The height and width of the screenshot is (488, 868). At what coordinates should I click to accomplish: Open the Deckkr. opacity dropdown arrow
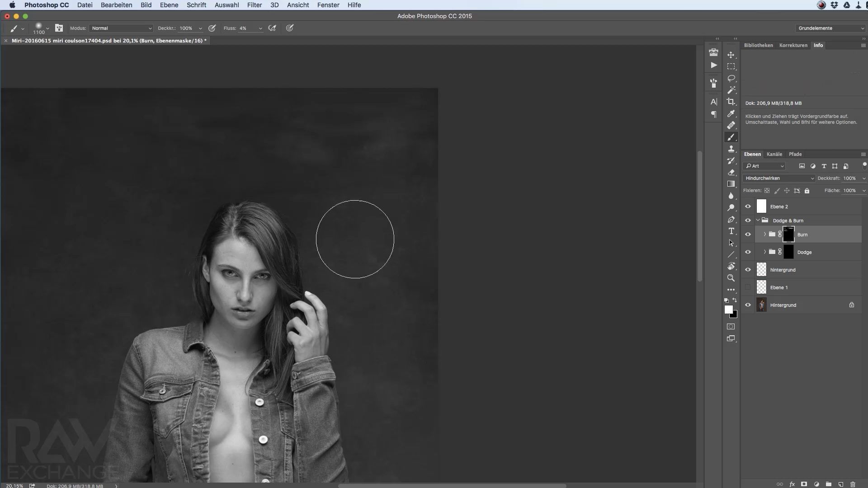200,28
